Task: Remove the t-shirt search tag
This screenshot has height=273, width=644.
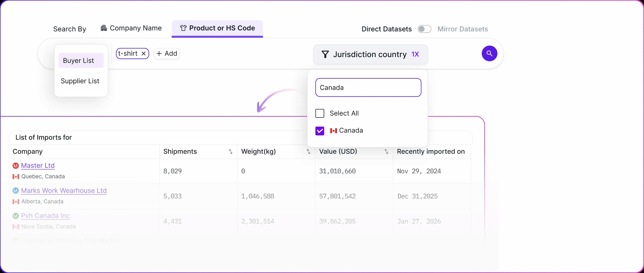Action: click(x=144, y=53)
